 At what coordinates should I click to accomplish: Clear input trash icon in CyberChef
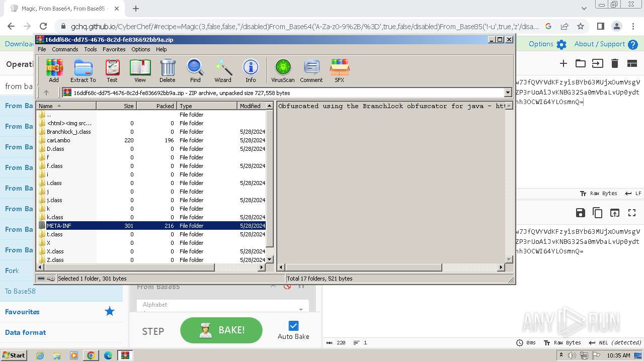click(x=614, y=63)
